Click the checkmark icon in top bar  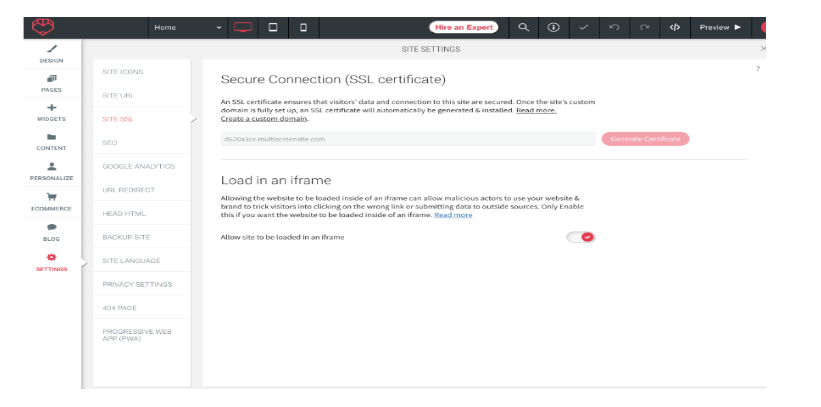pyautogui.click(x=584, y=27)
